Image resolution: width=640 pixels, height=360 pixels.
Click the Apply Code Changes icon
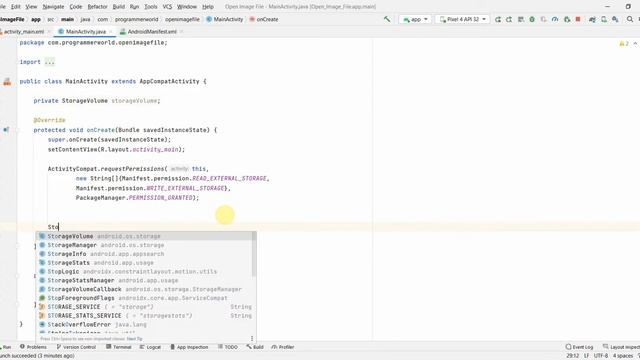(521, 19)
